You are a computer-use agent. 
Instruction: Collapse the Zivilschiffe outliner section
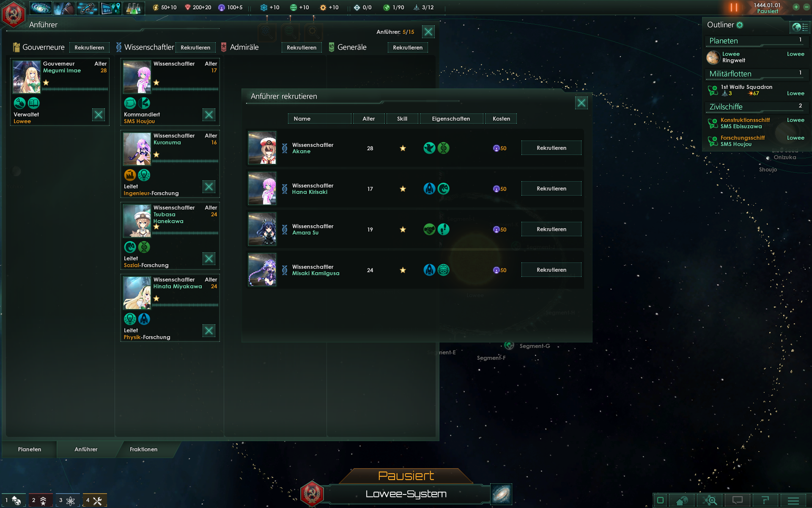pyautogui.click(x=756, y=107)
